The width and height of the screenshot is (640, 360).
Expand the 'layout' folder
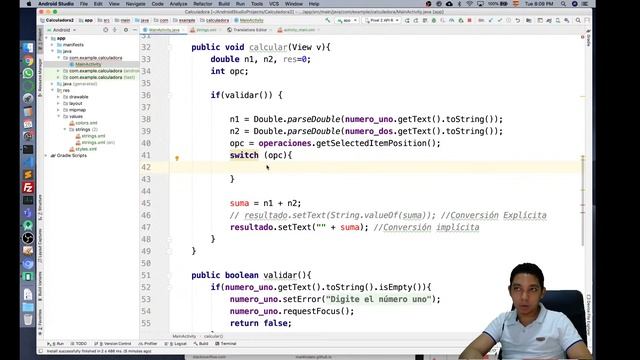(x=59, y=103)
